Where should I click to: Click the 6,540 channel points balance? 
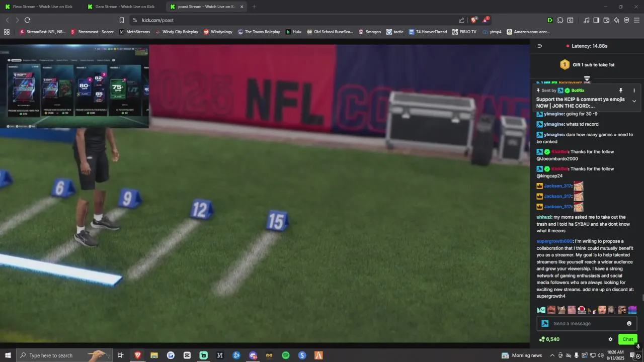[x=549, y=339]
